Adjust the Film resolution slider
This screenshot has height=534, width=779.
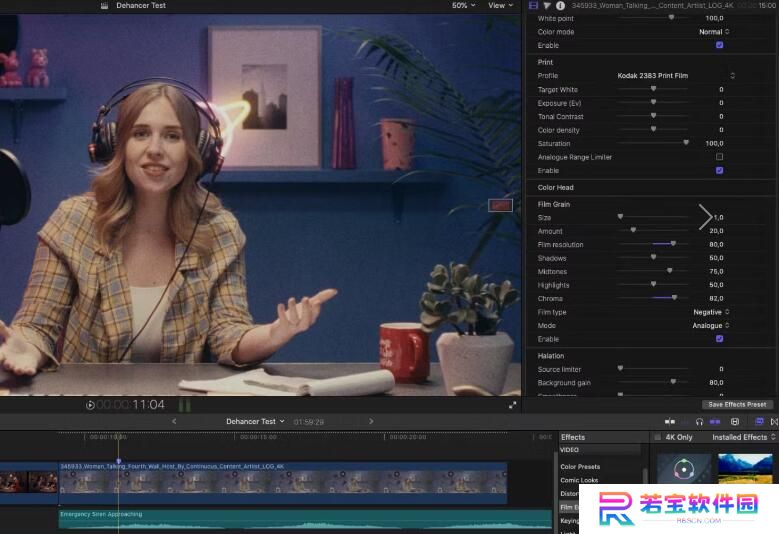click(673, 244)
